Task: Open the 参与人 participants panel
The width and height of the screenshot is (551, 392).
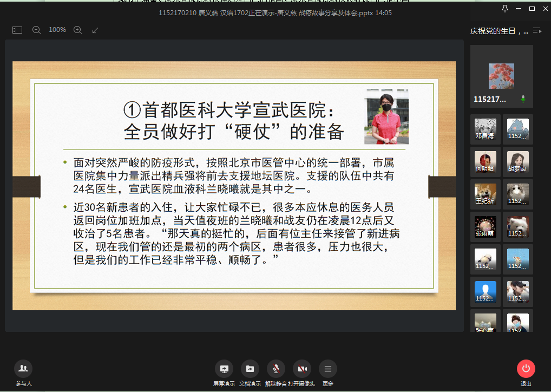Action: click(23, 369)
